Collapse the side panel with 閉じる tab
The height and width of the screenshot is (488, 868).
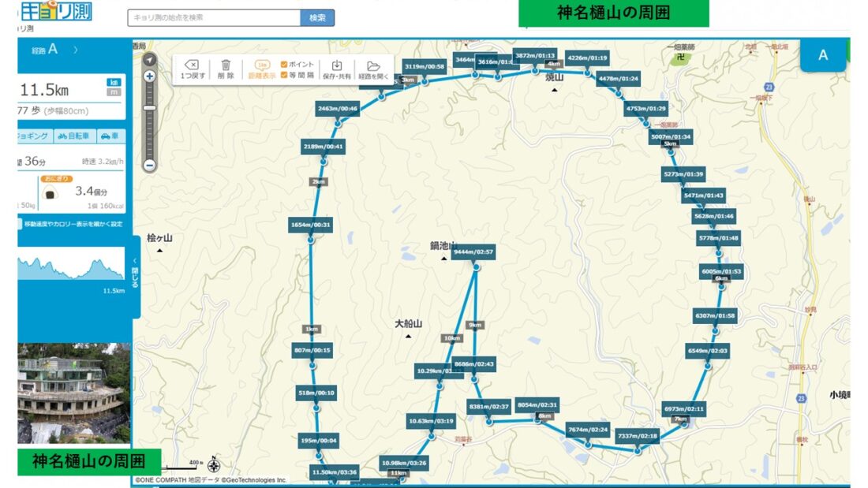coord(135,275)
